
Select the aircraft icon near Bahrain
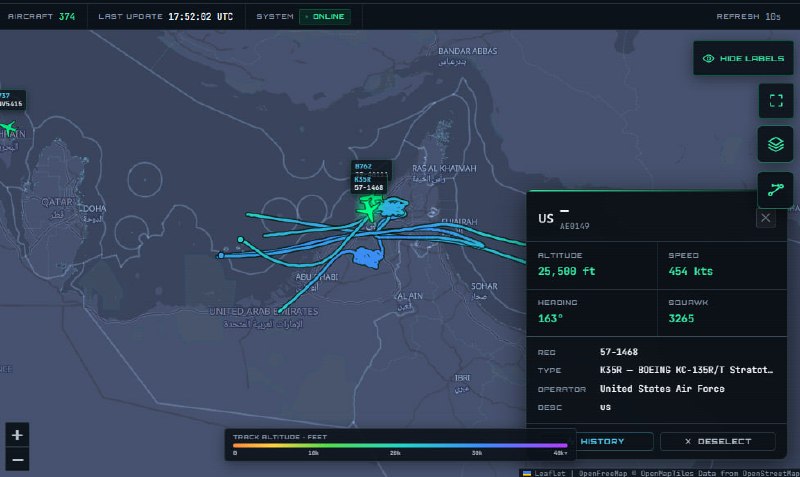8,128
